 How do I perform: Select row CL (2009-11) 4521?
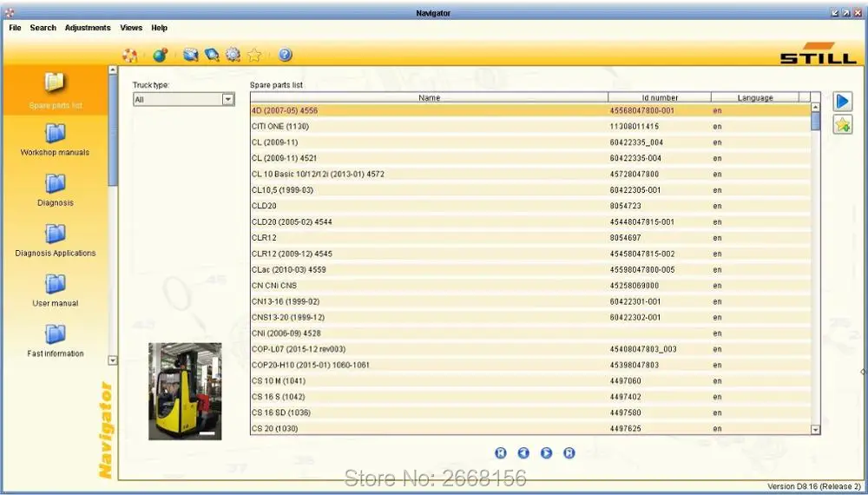(530, 158)
